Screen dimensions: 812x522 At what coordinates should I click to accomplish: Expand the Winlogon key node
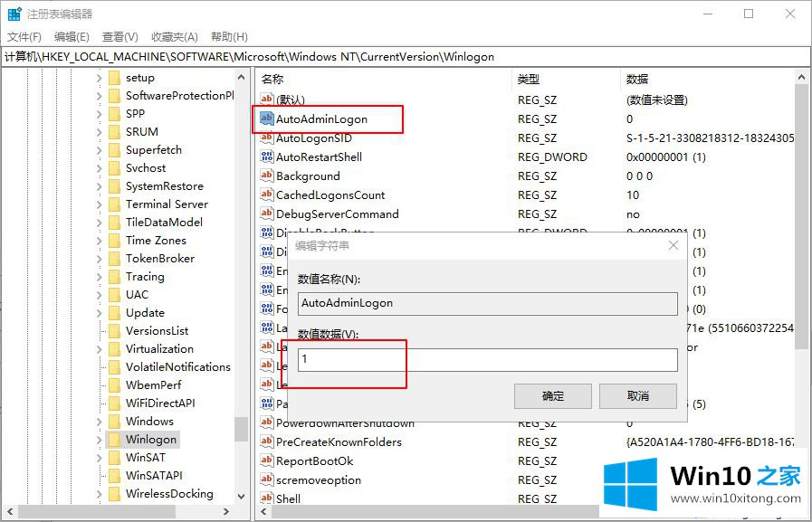click(x=99, y=440)
